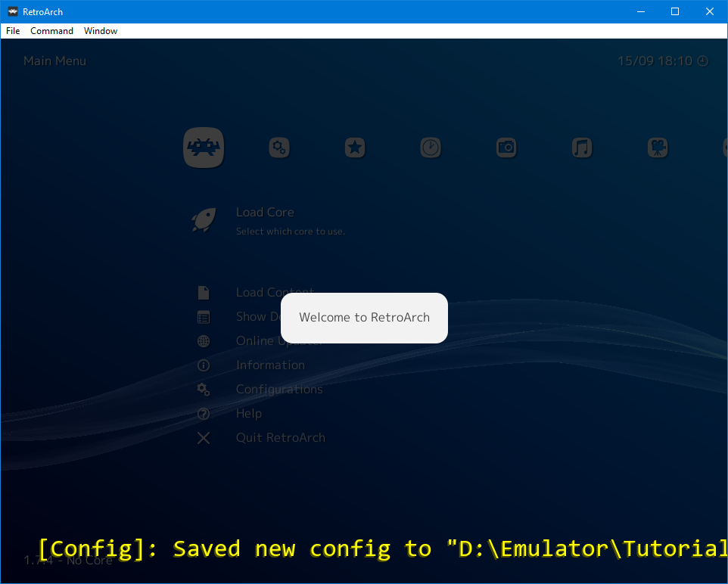Click the RetroArch title bar app icon

click(13, 11)
